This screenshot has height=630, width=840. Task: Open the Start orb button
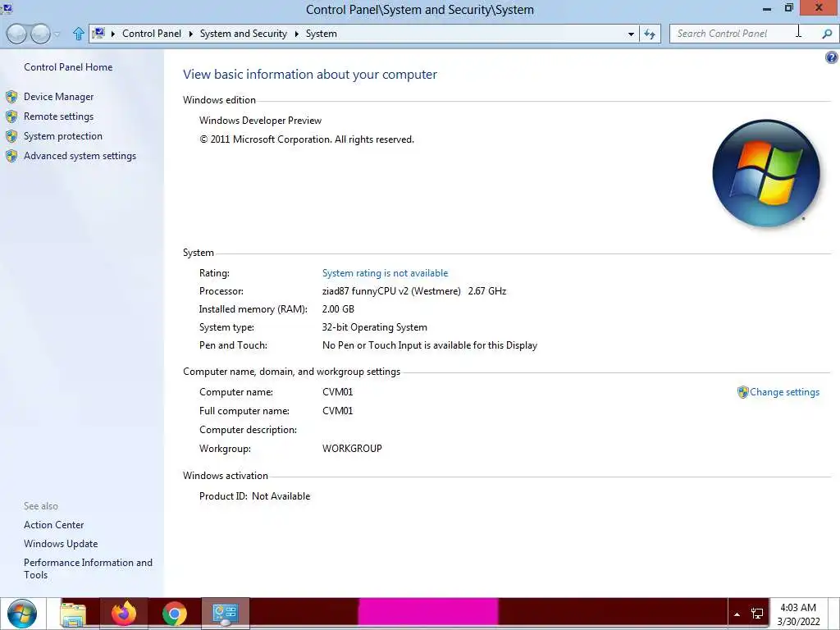point(22,614)
